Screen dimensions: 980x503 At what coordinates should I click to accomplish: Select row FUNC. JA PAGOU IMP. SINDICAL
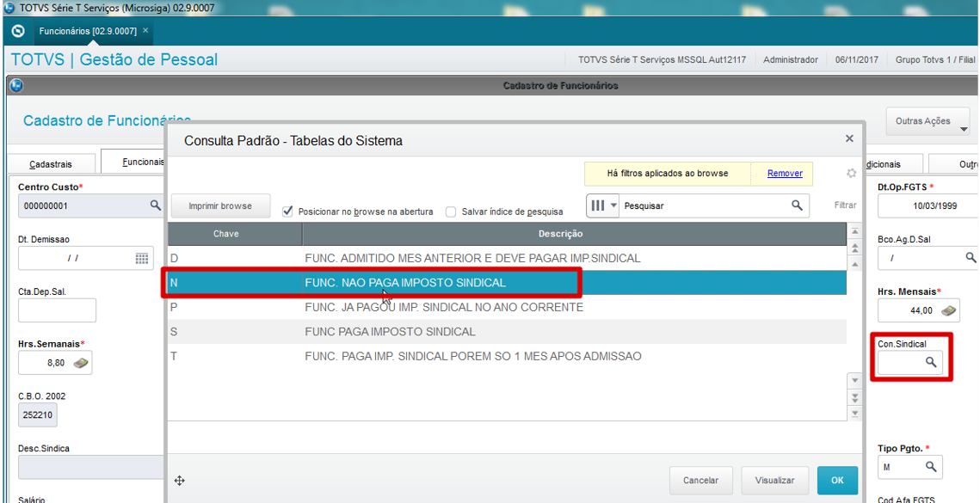507,308
